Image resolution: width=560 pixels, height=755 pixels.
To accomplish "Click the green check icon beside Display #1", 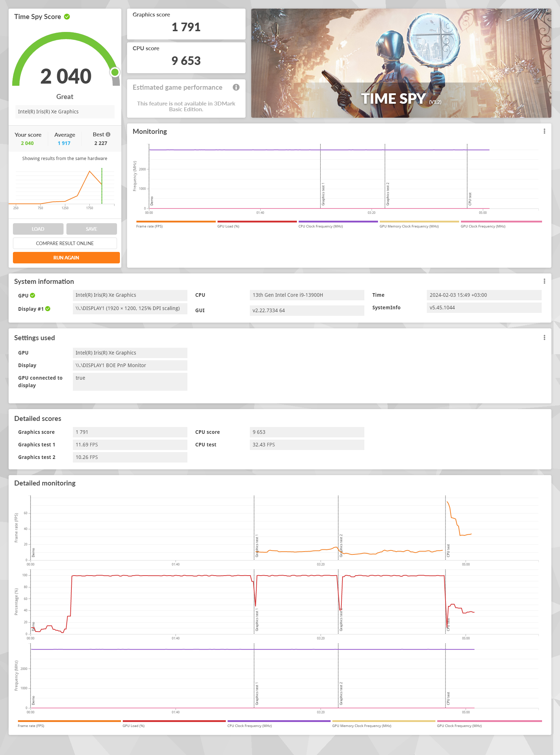I will [x=48, y=309].
